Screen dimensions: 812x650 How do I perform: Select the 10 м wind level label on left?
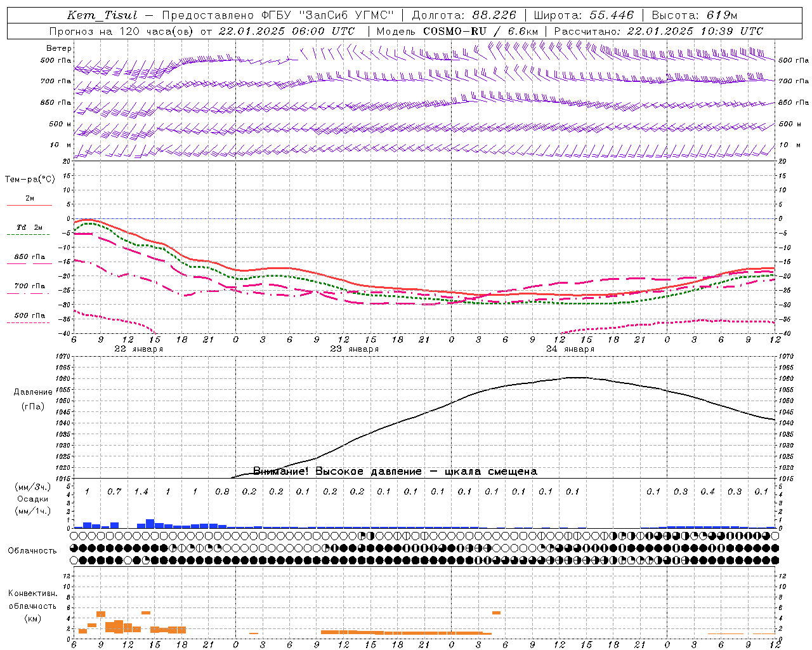click(61, 145)
